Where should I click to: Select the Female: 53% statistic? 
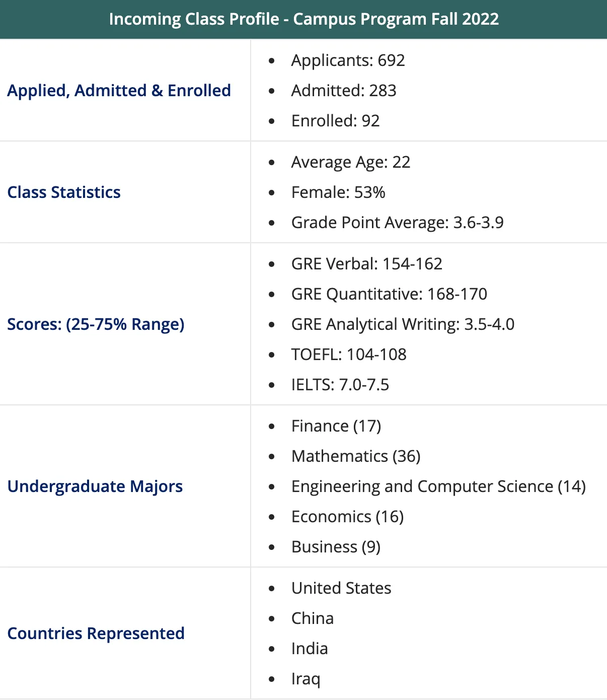coord(338,192)
